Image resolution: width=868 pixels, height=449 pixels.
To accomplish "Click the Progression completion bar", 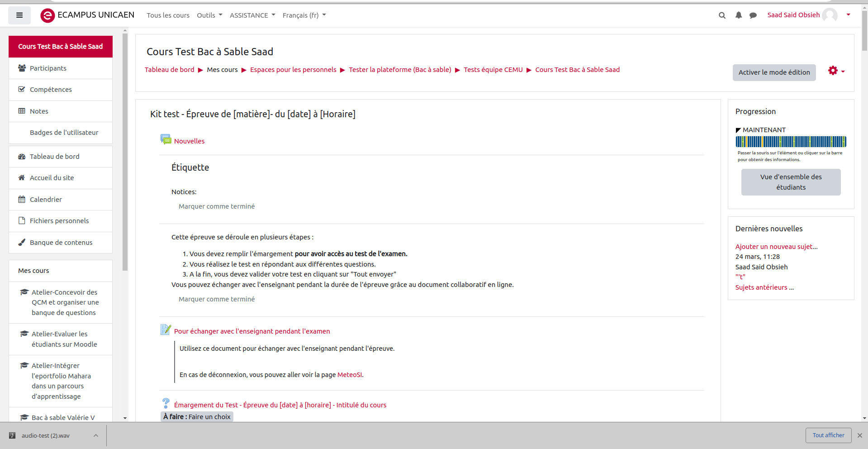I will 791,142.
